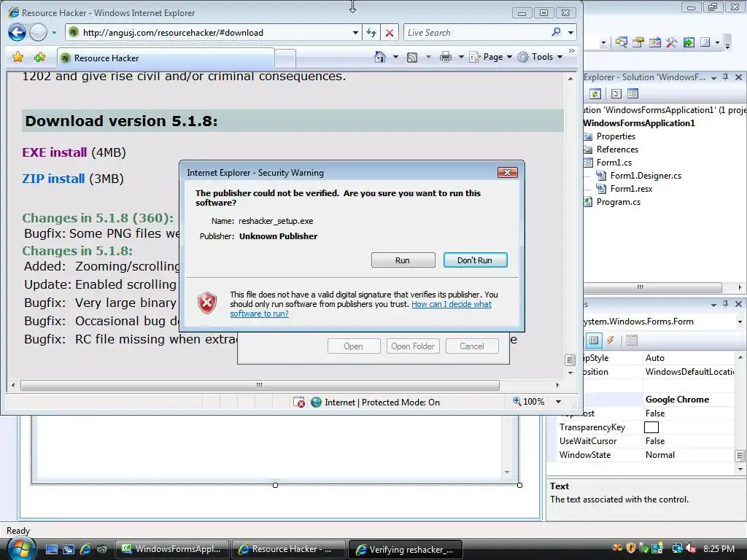Click the Open Folder button
The height and width of the screenshot is (560, 747).
coord(413,346)
